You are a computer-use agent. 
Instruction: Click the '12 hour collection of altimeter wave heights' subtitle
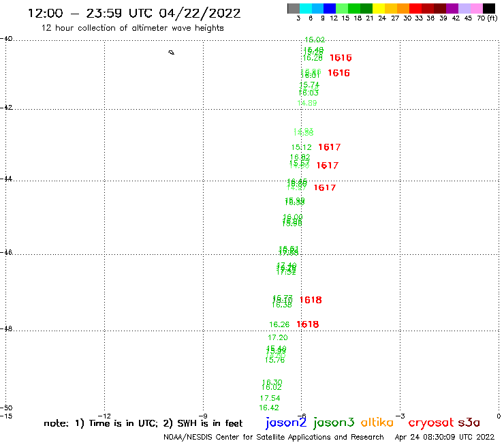132,28
